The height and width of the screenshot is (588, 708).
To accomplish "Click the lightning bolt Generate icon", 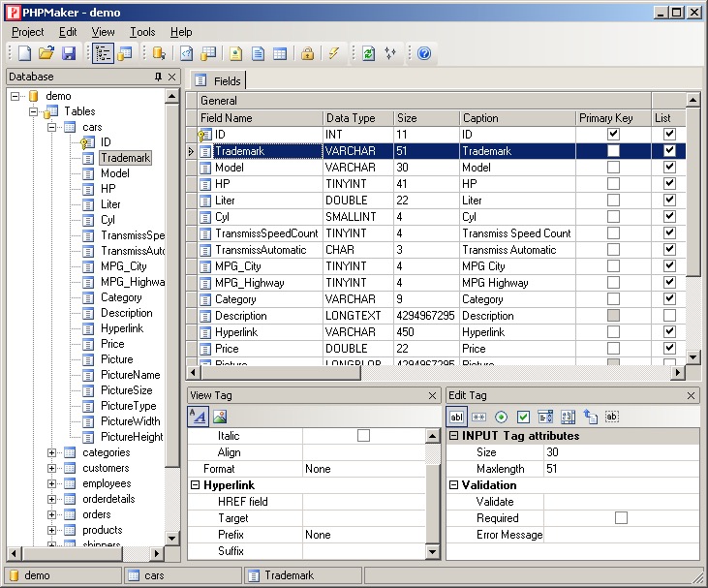I will tap(334, 53).
